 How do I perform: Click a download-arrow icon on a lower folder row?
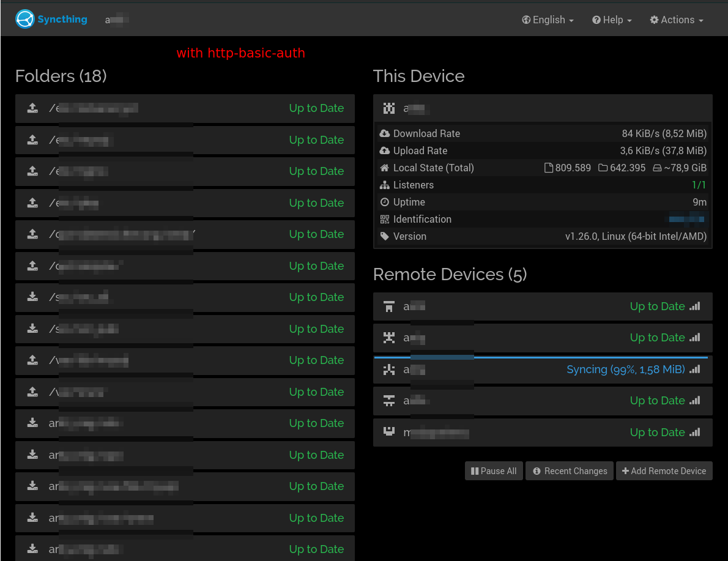click(32, 423)
